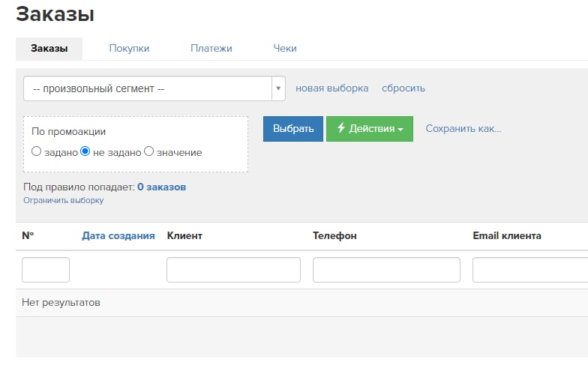Image resolution: width=588 pixels, height=371 pixels.
Task: Switch to the Покупки tab
Action: click(x=129, y=48)
